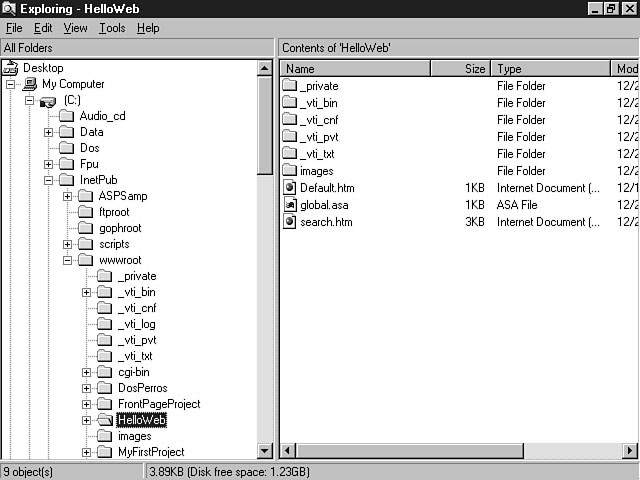Open the Tools menu
The image size is (640, 480).
coord(112,28)
